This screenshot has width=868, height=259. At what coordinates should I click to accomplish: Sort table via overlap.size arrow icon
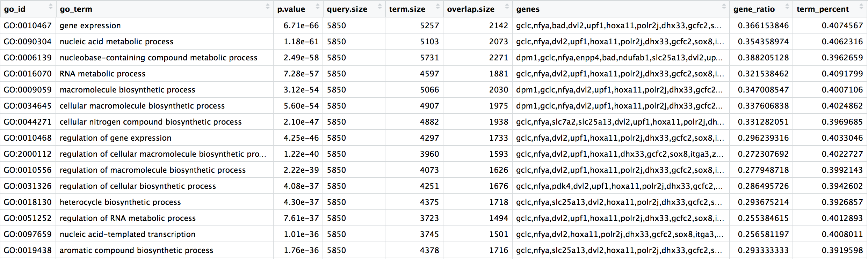point(507,7)
